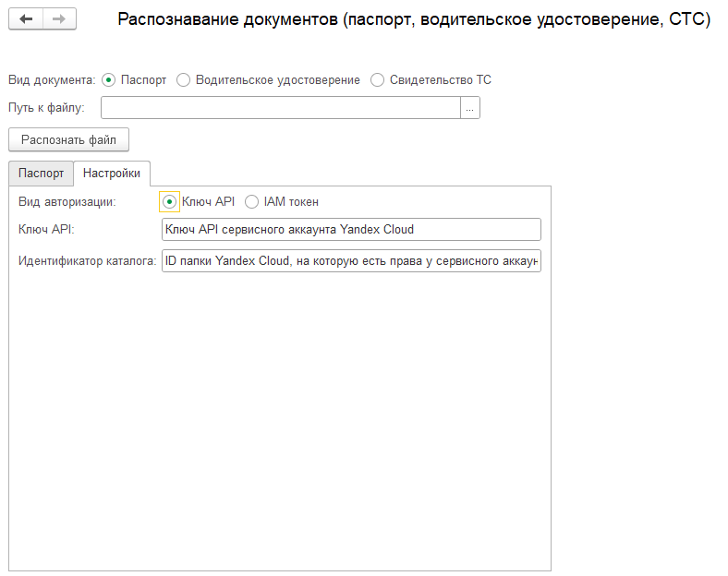The image size is (728, 576).
Task: Click the Вид авторизации label
Action: (67, 202)
